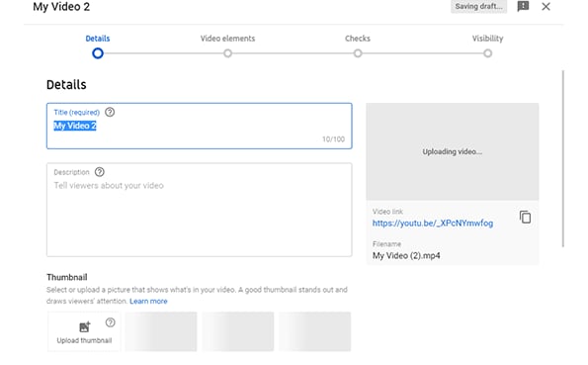Open the Title help question mark
This screenshot has width=588, height=365.
pyautogui.click(x=110, y=112)
